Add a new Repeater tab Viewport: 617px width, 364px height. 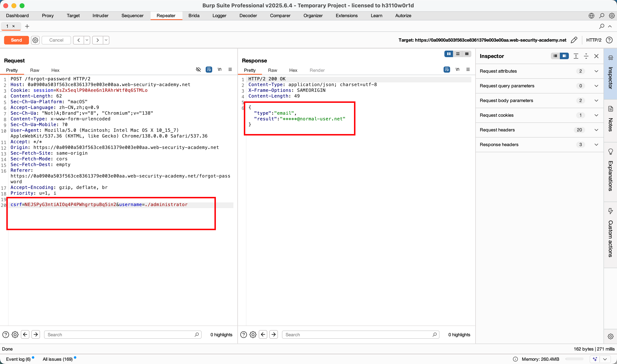pyautogui.click(x=27, y=26)
